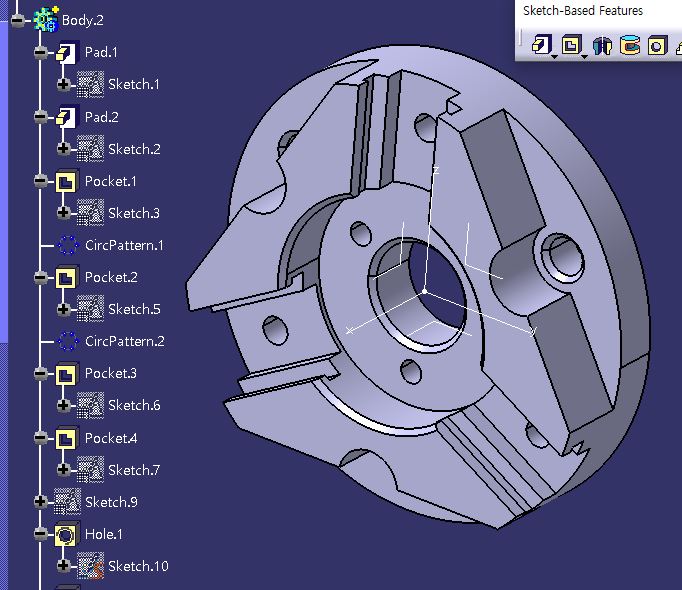Image resolution: width=682 pixels, height=590 pixels.
Task: Click the CircPattern.2 pattern icon
Action: pyautogui.click(x=67, y=341)
